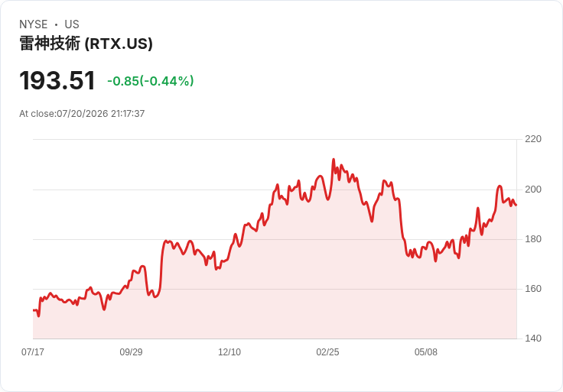
Task: Click the 07/17 date axis label
Action: pyautogui.click(x=33, y=352)
